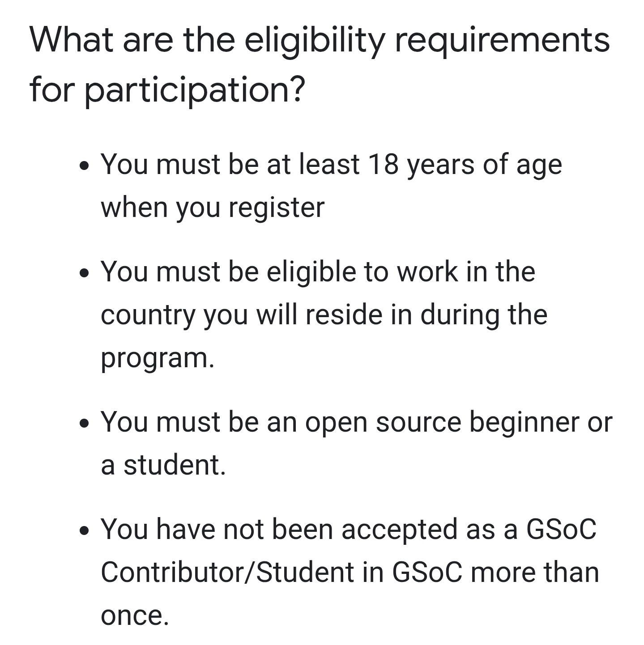644x645 pixels.
Task: Click the number "18" in the age requirement
Action: pos(384,165)
